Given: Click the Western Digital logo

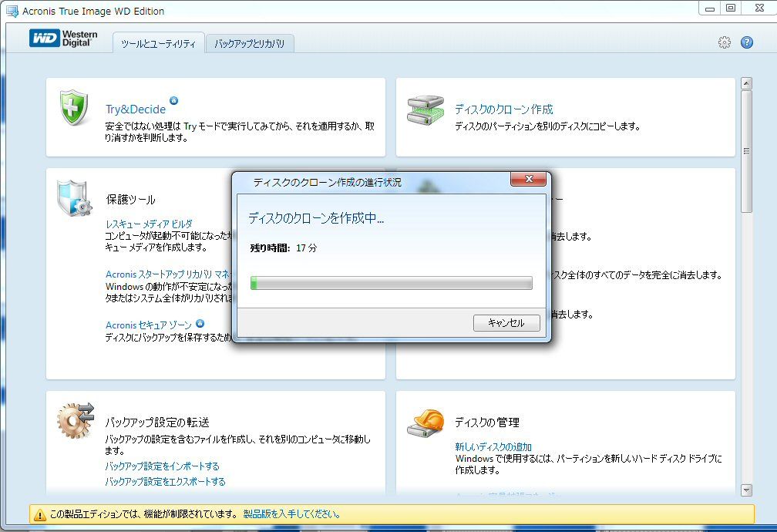Looking at the screenshot, I should point(63,39).
